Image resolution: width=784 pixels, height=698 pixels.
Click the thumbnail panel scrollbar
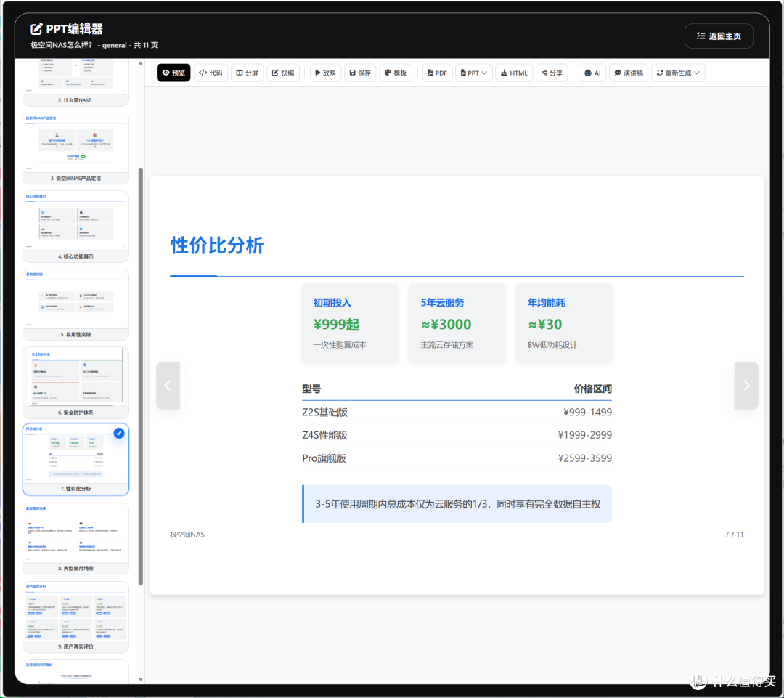click(141, 376)
